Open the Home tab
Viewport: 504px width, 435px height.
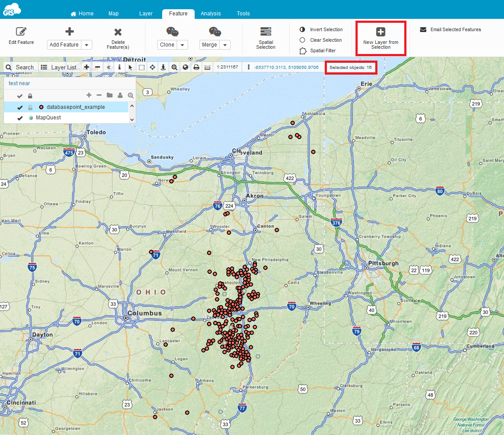coord(82,14)
